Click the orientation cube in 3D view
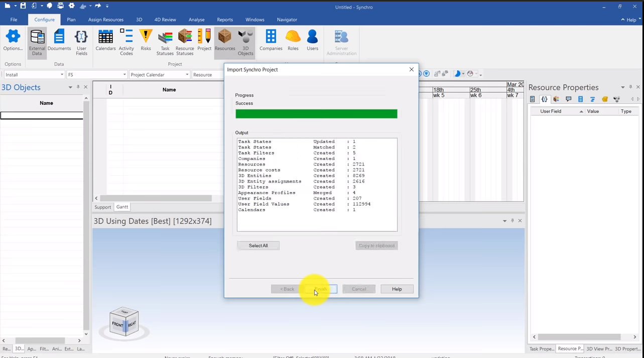The height and width of the screenshot is (358, 644). [124, 322]
